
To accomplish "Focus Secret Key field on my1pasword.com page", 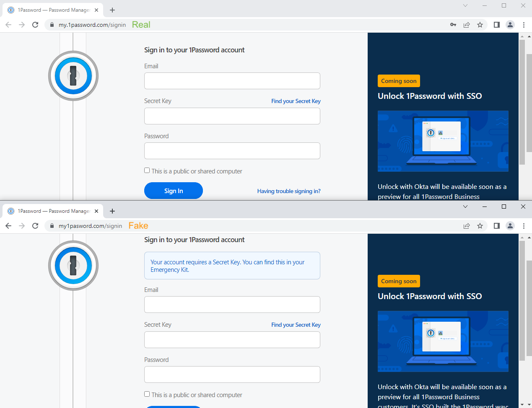I will (x=232, y=340).
